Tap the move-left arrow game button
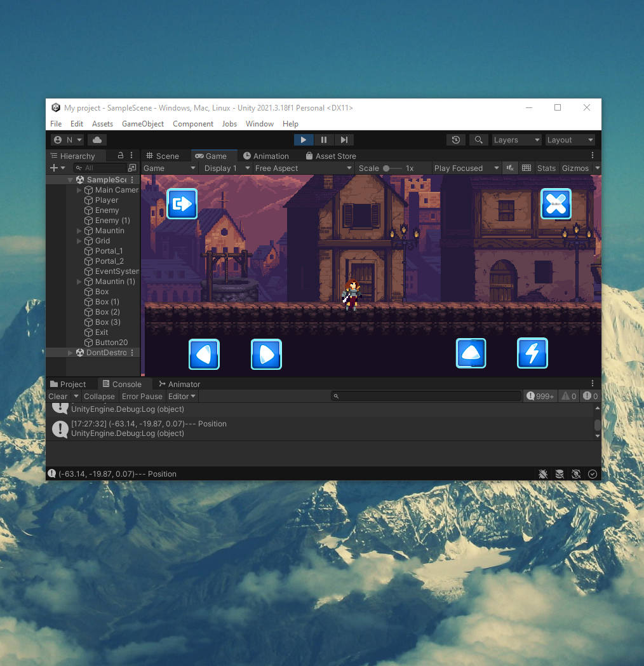The width and height of the screenshot is (644, 666). click(x=205, y=354)
